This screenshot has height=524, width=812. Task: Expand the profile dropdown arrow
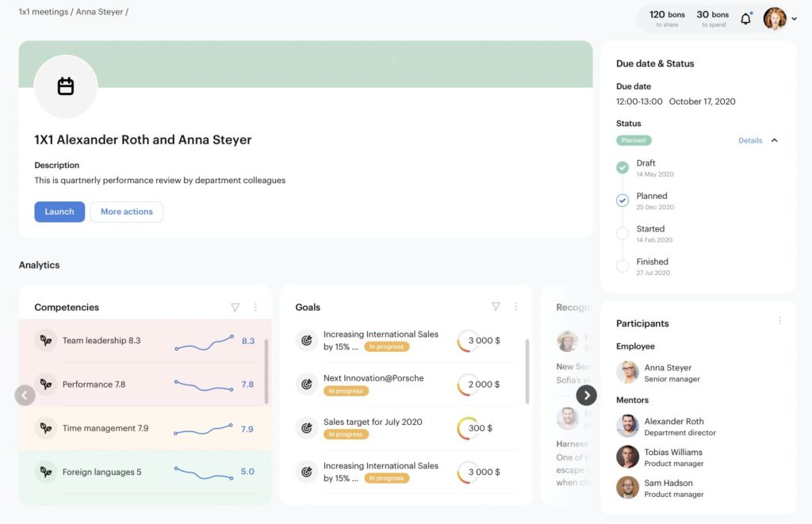[x=794, y=19]
